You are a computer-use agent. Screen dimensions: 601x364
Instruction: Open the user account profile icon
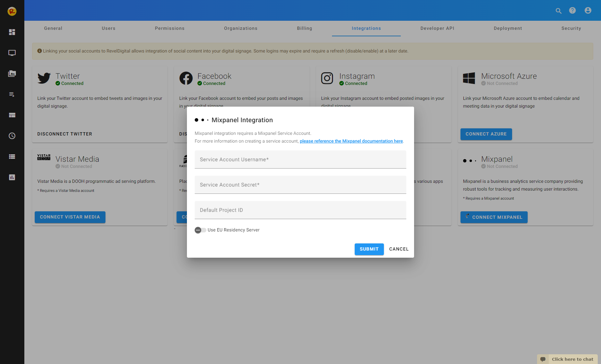click(x=588, y=11)
